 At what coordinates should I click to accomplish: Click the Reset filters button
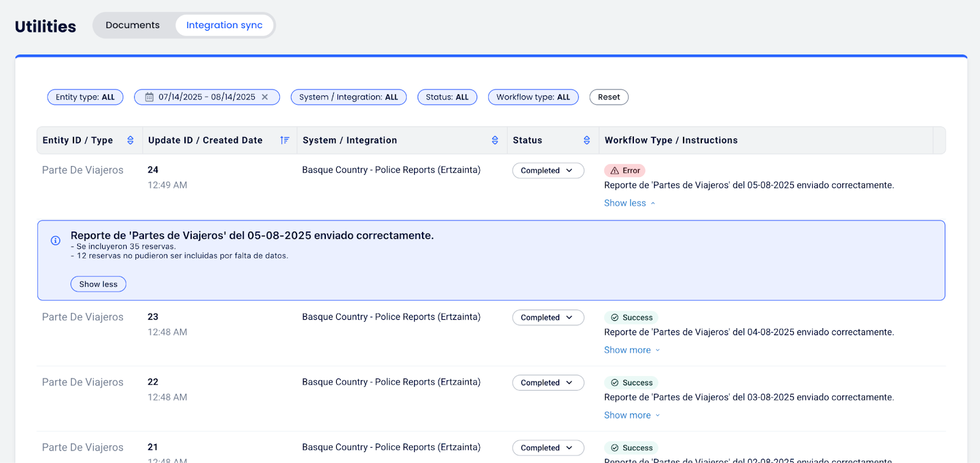(608, 97)
